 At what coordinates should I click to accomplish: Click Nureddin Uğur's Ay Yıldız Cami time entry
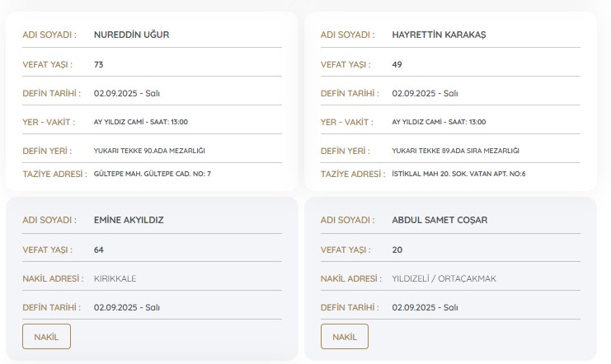click(x=141, y=122)
